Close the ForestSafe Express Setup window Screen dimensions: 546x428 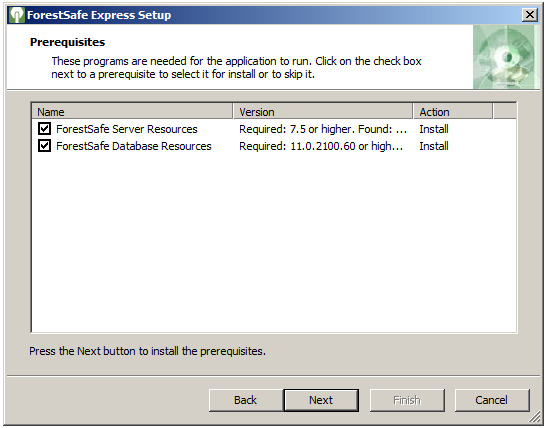tap(530, 15)
